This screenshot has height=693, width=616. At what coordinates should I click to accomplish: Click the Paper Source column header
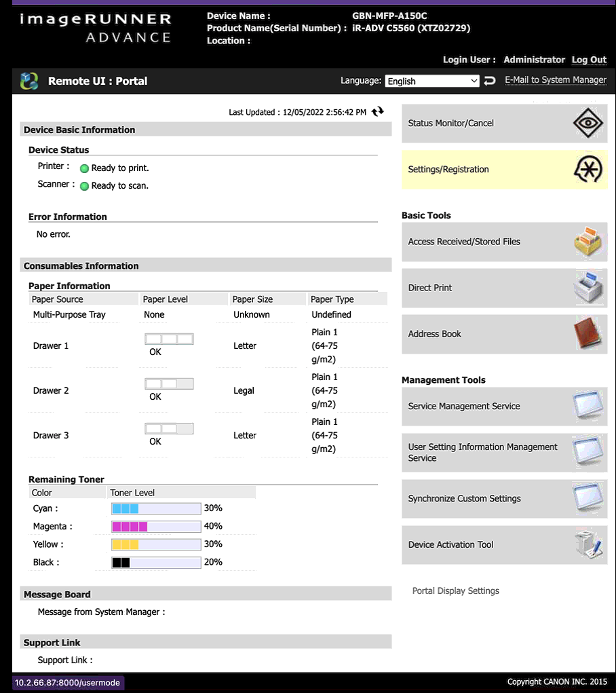tap(83, 299)
